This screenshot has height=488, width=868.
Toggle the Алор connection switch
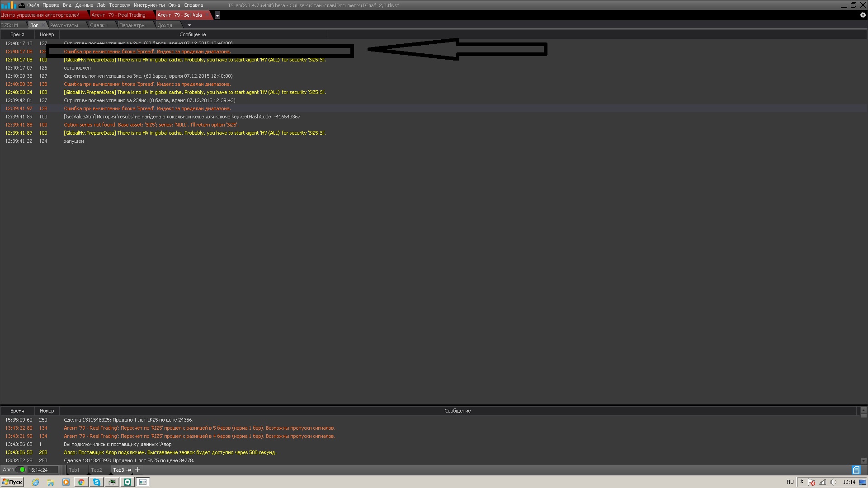[x=21, y=469]
